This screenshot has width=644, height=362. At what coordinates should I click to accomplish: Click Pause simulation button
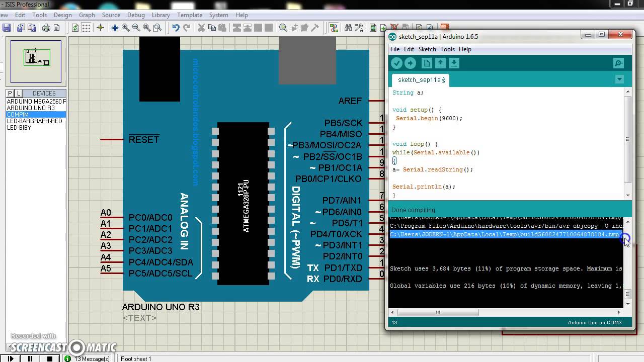(30, 358)
